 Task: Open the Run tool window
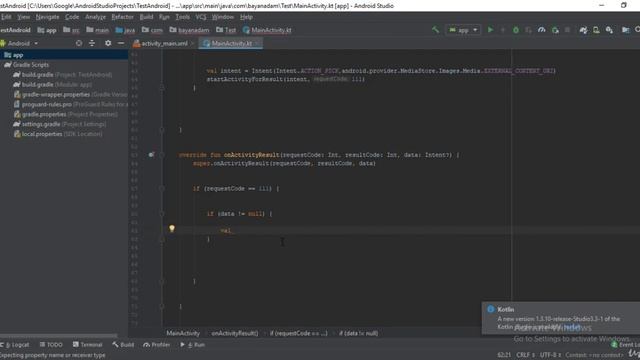pyautogui.click(x=192, y=345)
